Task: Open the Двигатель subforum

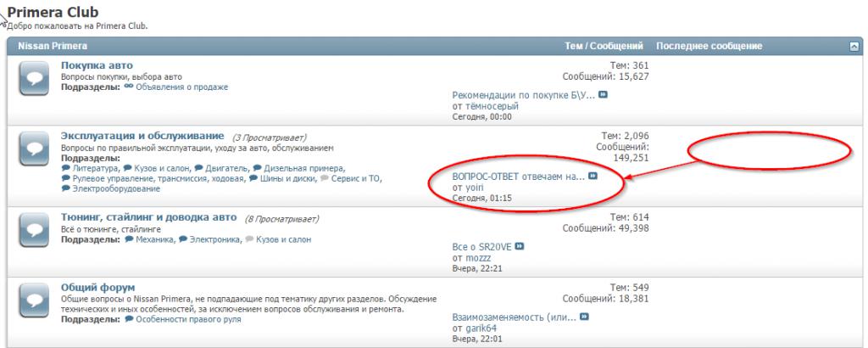Action: pyautogui.click(x=226, y=168)
